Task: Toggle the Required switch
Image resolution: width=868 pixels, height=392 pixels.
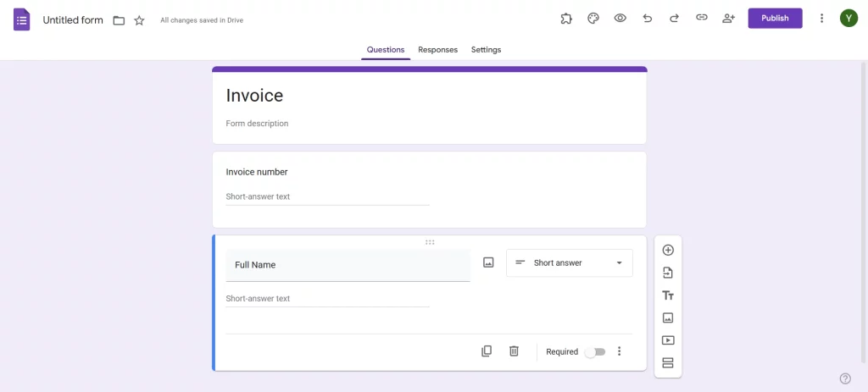Action: pos(596,351)
